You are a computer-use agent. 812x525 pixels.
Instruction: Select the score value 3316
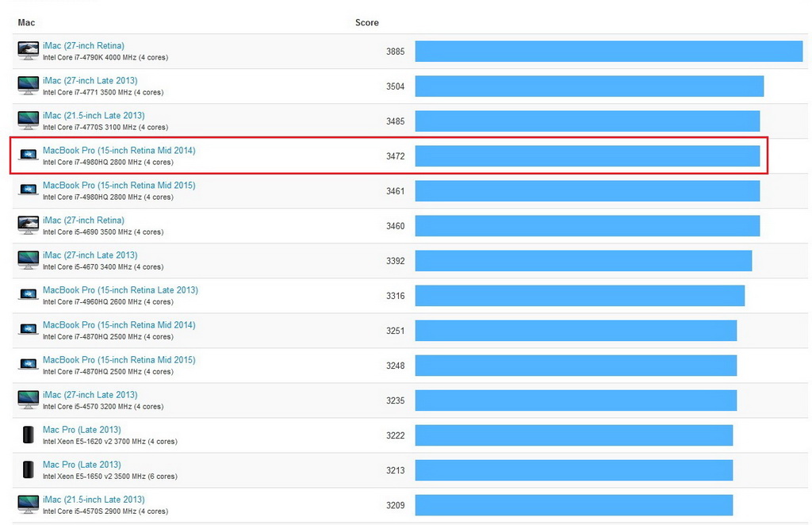coord(395,296)
